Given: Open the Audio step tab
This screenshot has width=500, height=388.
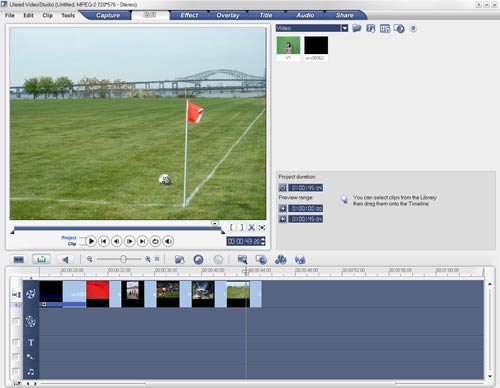Looking at the screenshot, I should tap(305, 15).
